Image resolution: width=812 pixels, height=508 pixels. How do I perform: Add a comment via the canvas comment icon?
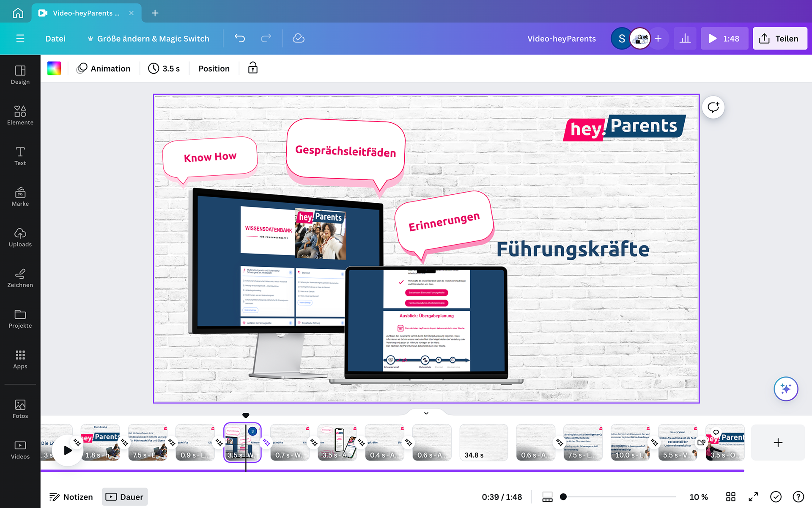tap(713, 107)
